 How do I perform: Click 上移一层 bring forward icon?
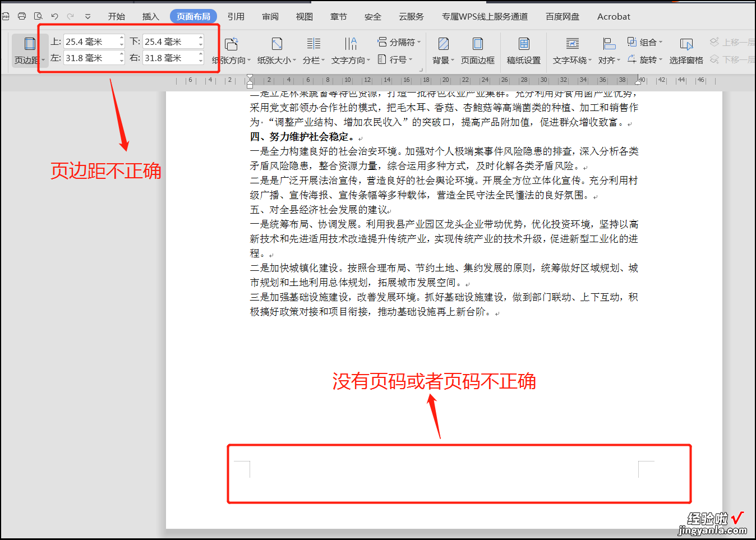pos(714,42)
